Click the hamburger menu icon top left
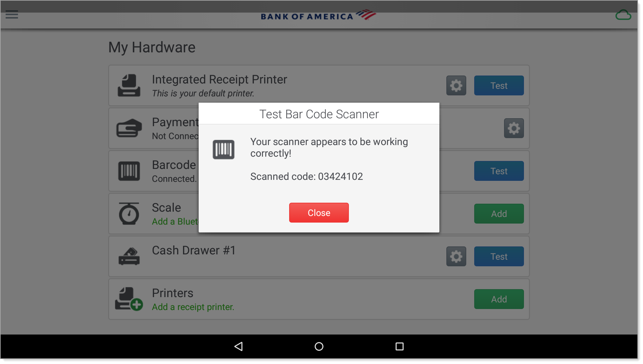The height and width of the screenshot is (364, 643). point(12,15)
